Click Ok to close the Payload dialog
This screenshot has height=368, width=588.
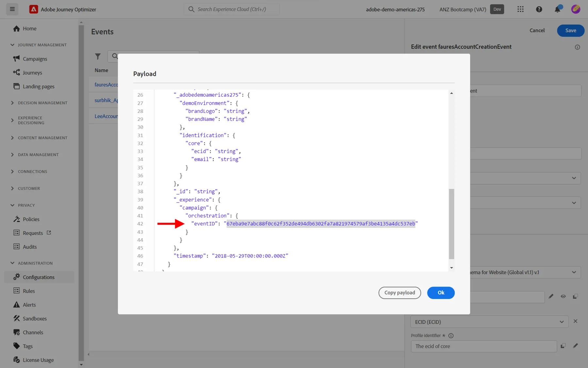[441, 293]
